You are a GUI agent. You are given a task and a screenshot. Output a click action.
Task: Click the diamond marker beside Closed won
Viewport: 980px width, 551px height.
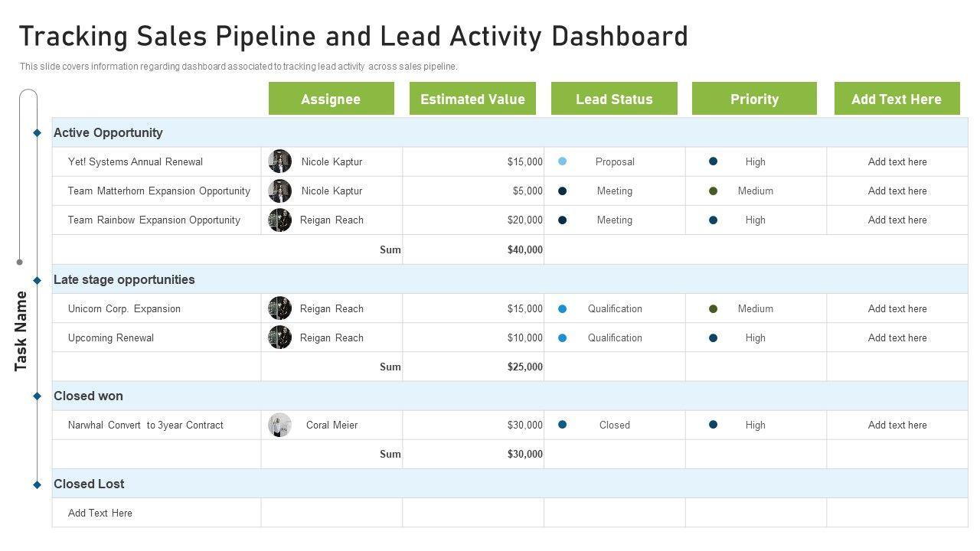click(37, 396)
